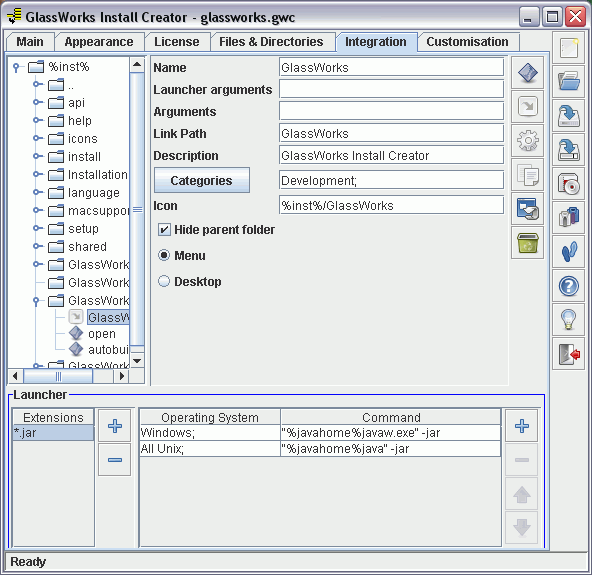Viewport: 592px width, 575px height.
Task: Expand the setup folder node
Action: coord(37,228)
